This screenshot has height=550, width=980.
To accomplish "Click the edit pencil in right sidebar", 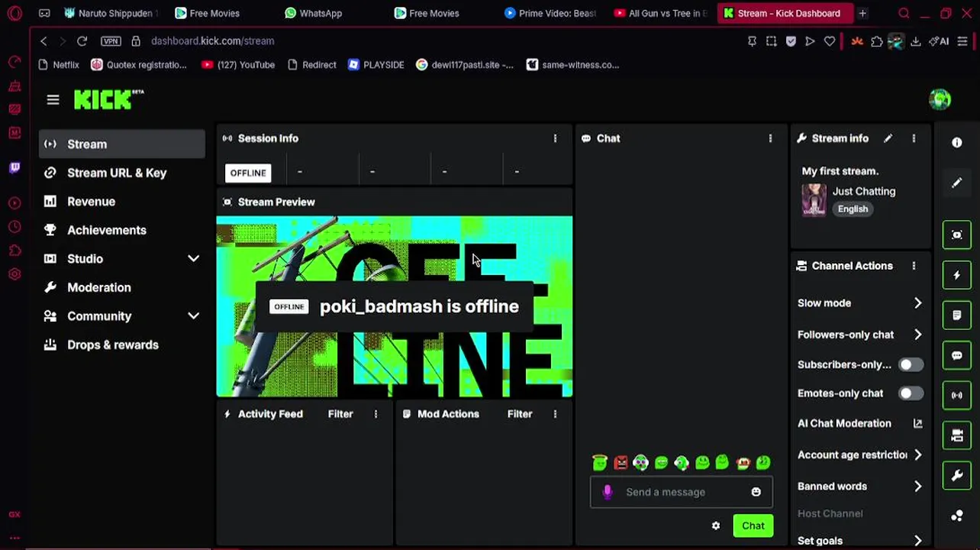I will point(957,183).
